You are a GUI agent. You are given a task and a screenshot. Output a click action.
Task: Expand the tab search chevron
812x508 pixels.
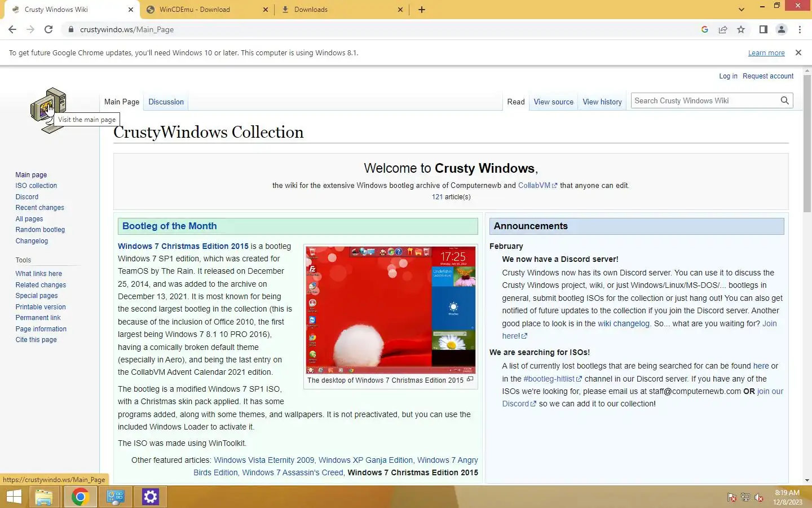pos(742,10)
